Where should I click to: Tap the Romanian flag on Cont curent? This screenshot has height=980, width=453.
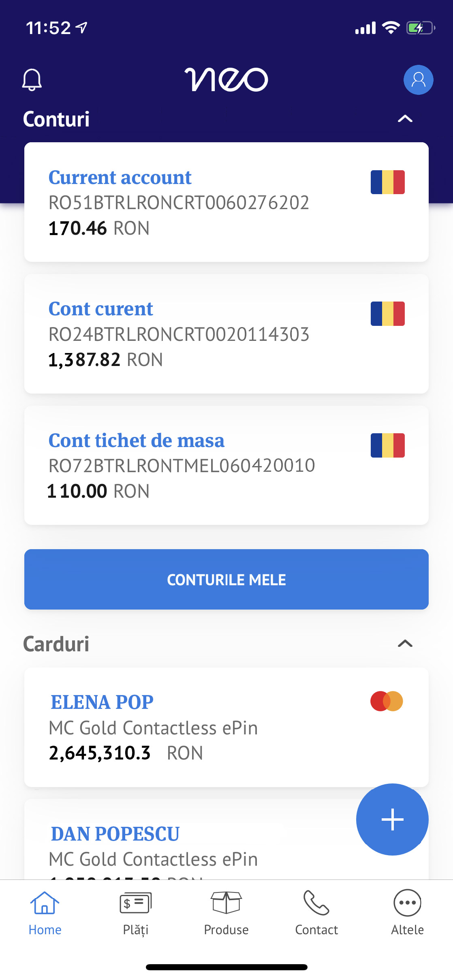(388, 314)
